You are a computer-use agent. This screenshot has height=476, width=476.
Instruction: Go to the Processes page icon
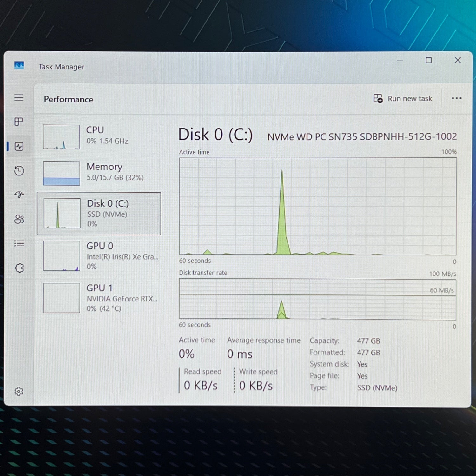[x=19, y=122]
